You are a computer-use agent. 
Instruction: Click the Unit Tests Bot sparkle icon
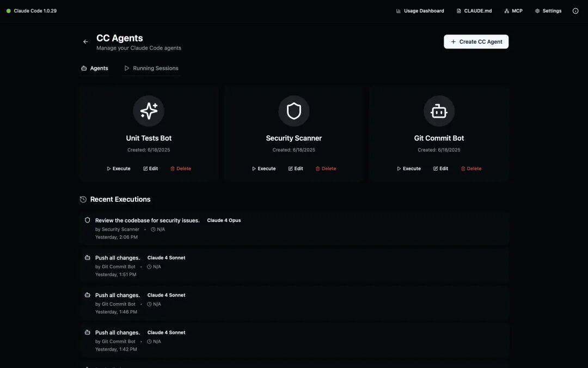[149, 111]
